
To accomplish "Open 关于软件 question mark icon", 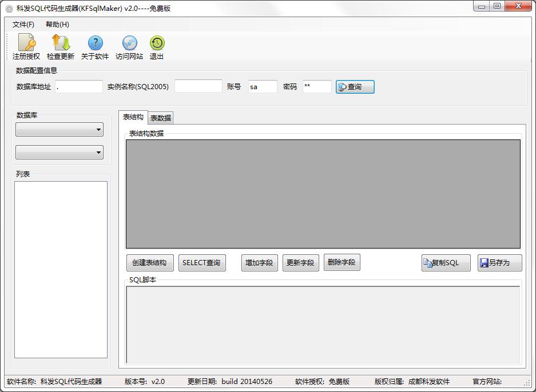I will coord(95,43).
